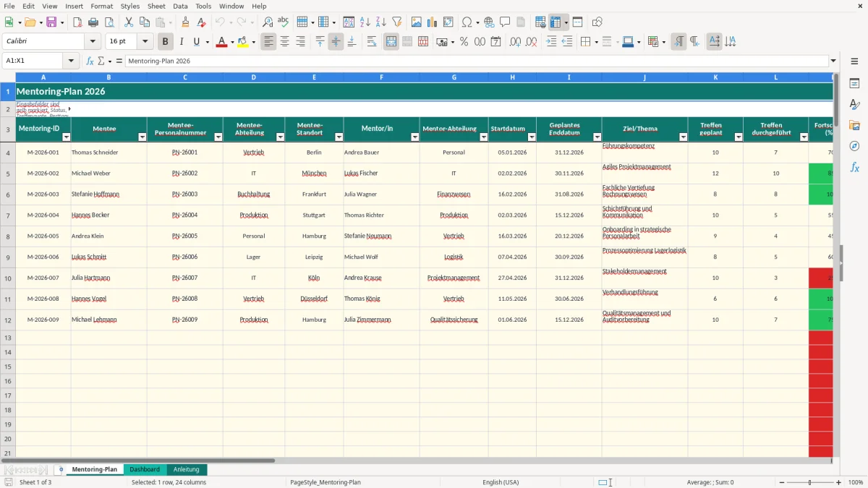Open the sidebar Navigator panel
The height and width of the screenshot is (488, 868).
pos(854,146)
